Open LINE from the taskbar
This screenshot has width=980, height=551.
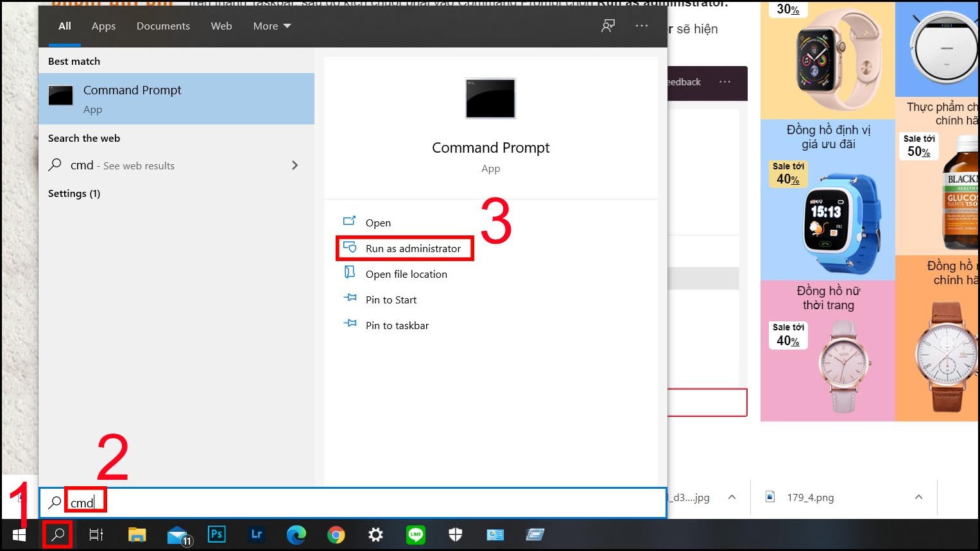[415, 534]
